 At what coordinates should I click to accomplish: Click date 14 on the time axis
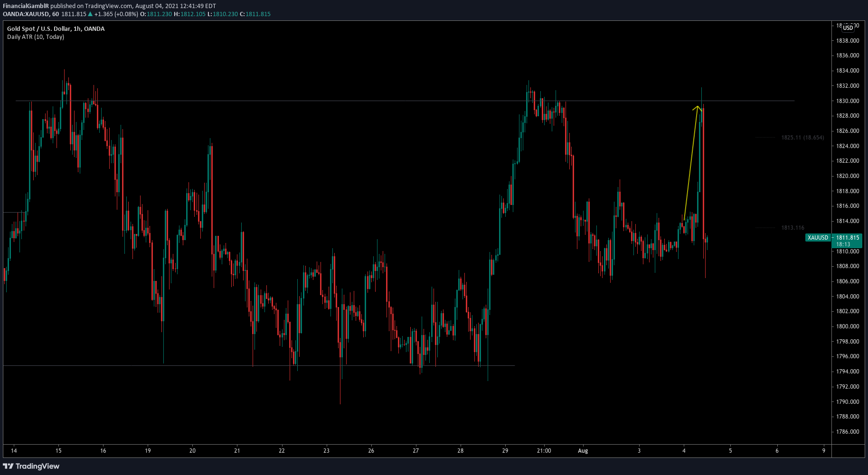coord(14,451)
